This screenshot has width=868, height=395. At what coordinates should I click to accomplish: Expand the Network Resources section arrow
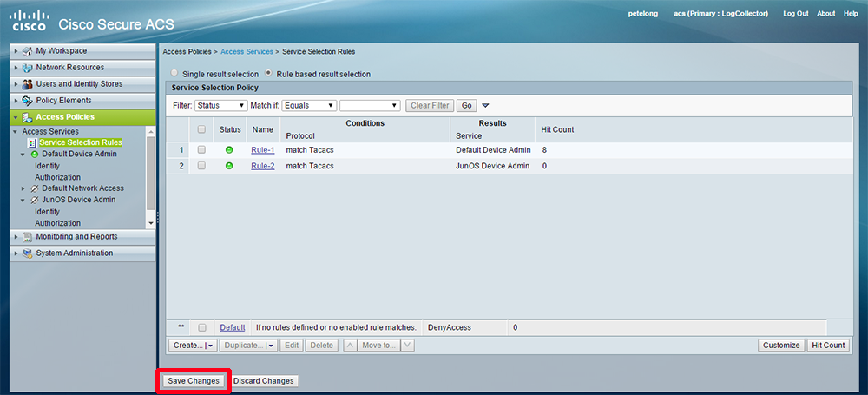tap(16, 68)
